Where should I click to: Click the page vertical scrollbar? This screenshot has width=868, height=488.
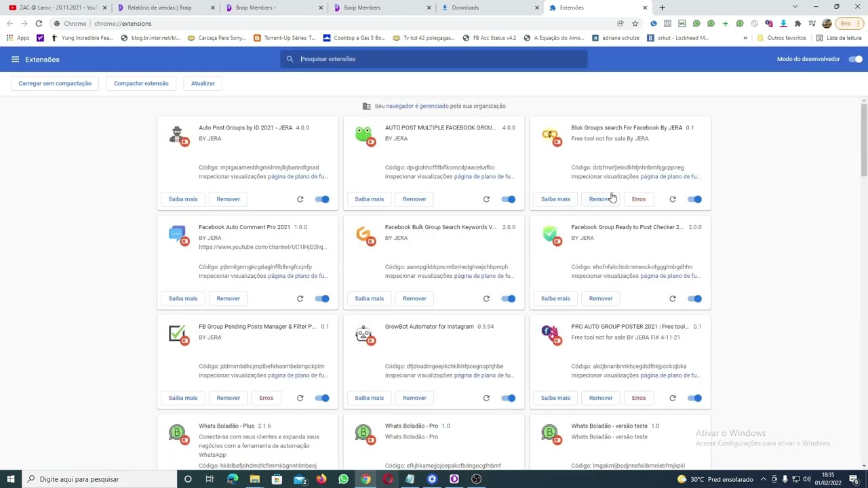pyautogui.click(x=864, y=139)
